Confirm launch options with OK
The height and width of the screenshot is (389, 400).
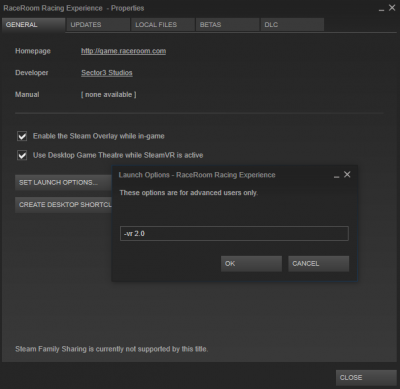click(x=251, y=264)
